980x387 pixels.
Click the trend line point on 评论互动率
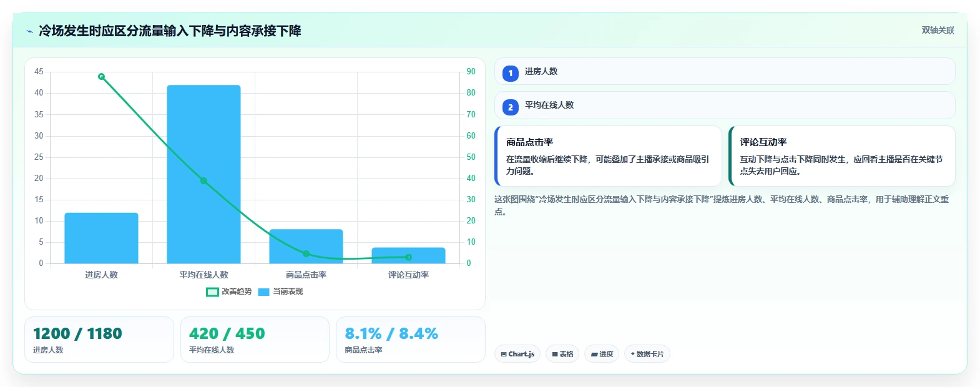pos(408,257)
